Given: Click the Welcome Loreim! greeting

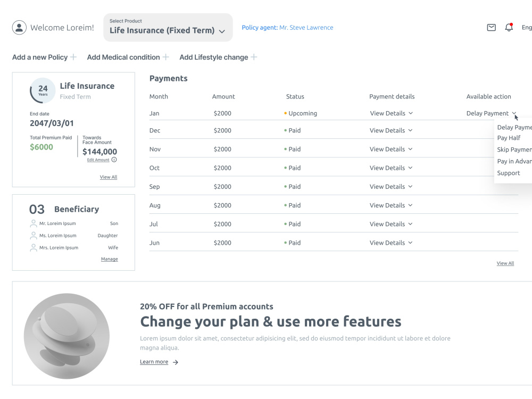Looking at the screenshot, I should click(x=62, y=28).
